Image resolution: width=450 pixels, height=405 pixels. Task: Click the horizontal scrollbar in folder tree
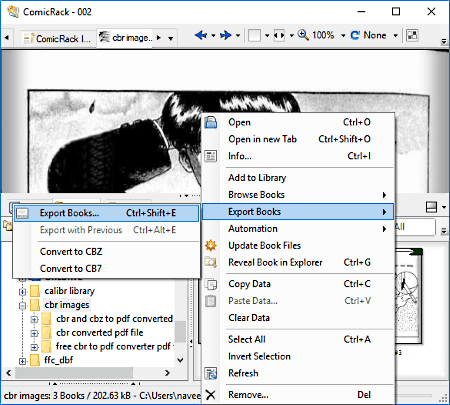pyautogui.click(x=74, y=373)
